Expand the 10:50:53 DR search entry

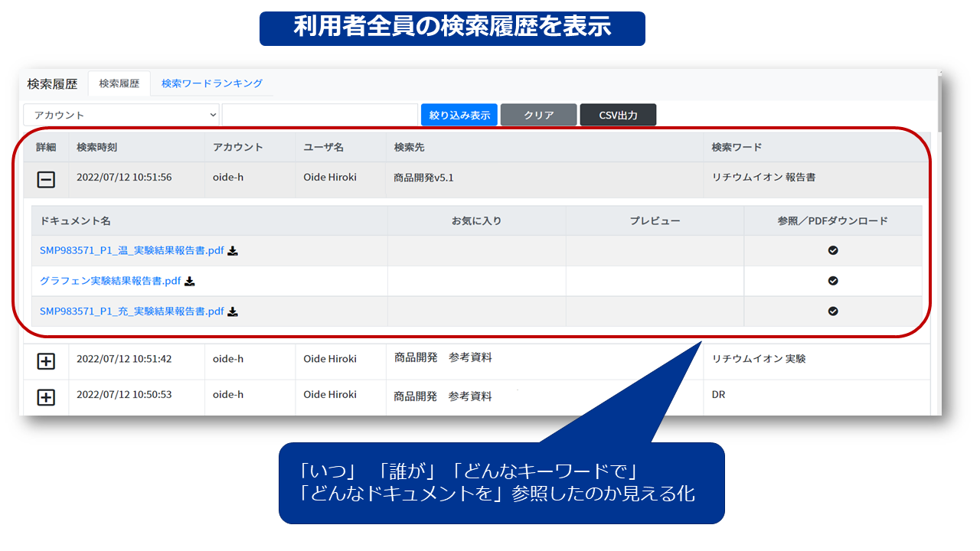click(47, 396)
